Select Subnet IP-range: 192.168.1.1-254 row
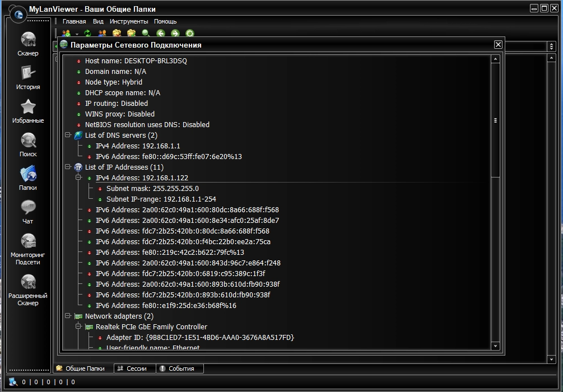563x392 pixels. pos(161,199)
